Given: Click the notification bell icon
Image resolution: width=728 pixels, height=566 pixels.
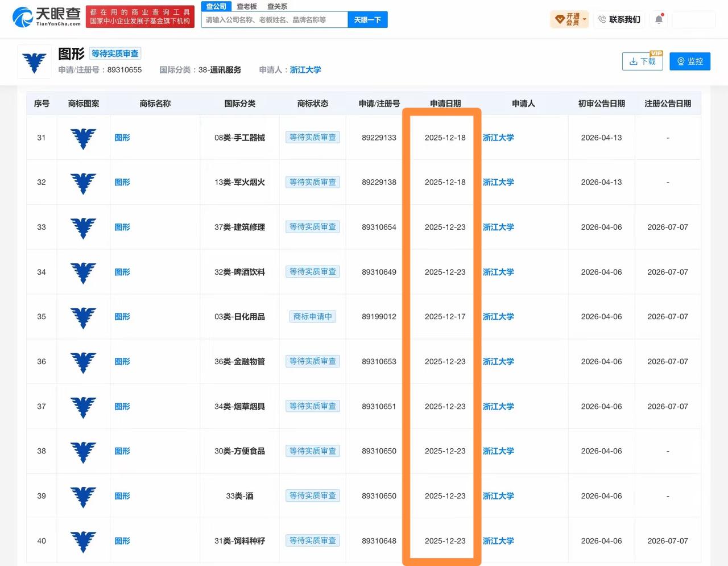Looking at the screenshot, I should [659, 19].
